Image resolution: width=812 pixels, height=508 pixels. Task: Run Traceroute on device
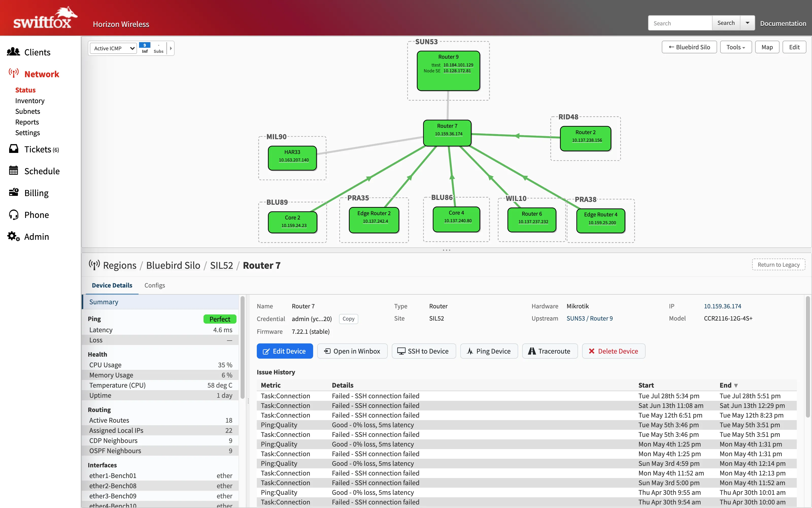coord(550,351)
